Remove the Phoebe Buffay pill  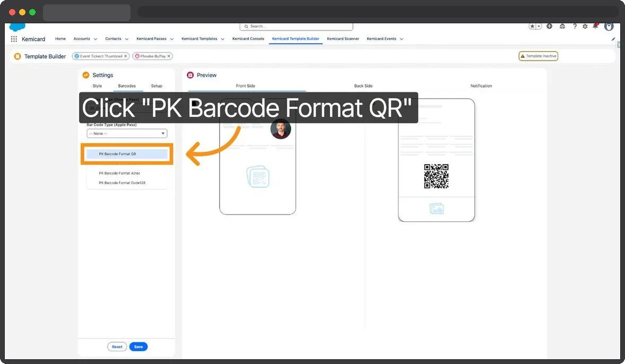pos(169,56)
